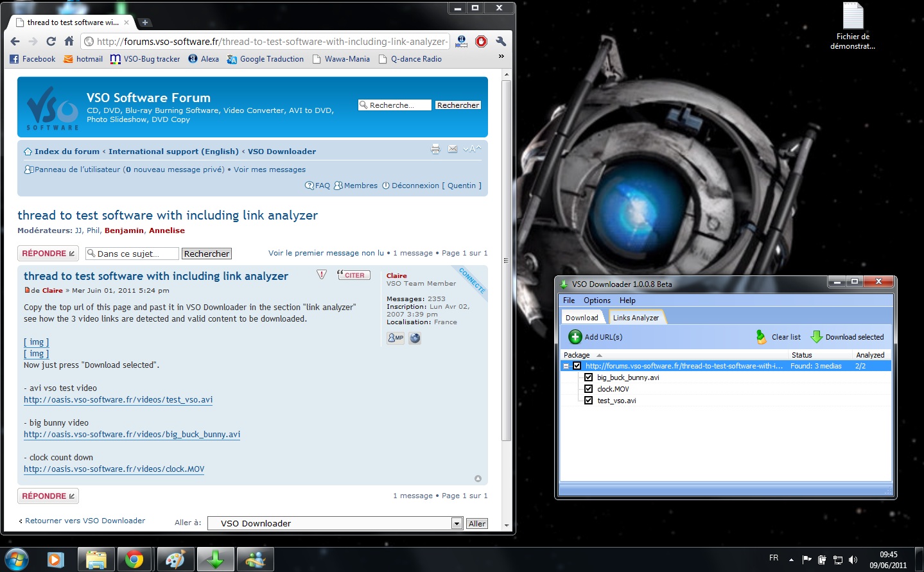Image resolution: width=924 pixels, height=572 pixels.
Task: Click the volume icon in system tray
Action: 853,560
